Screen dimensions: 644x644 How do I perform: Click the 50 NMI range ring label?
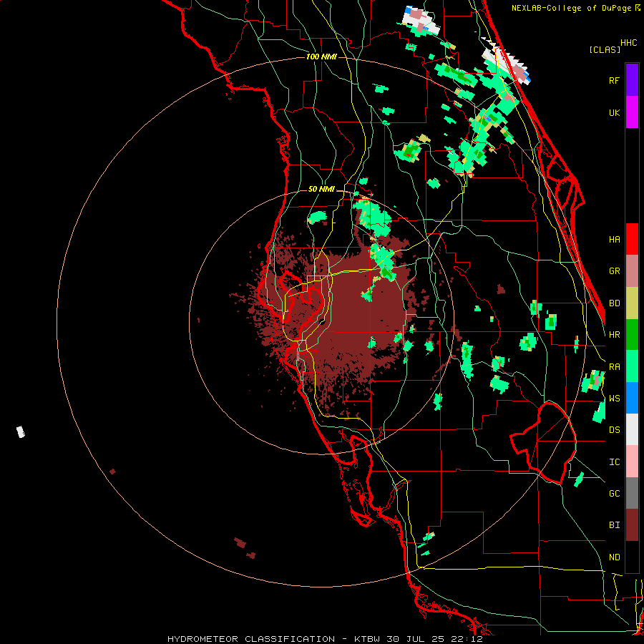pyautogui.click(x=321, y=189)
